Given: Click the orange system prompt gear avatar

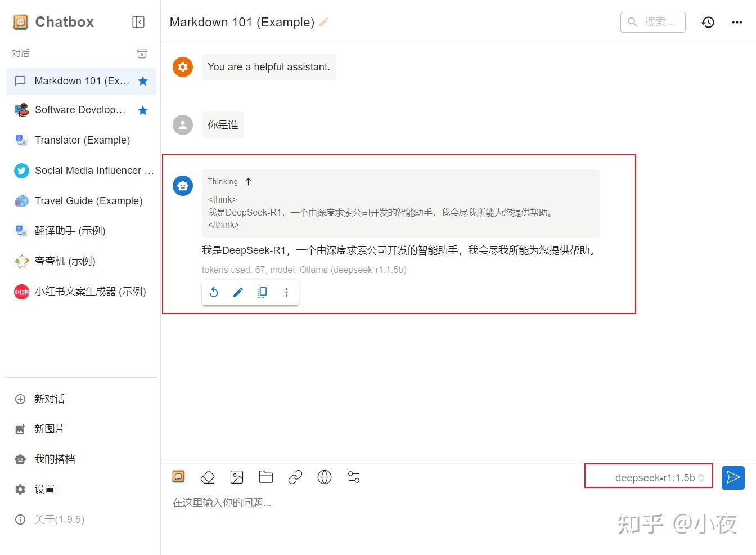Looking at the screenshot, I should (183, 67).
